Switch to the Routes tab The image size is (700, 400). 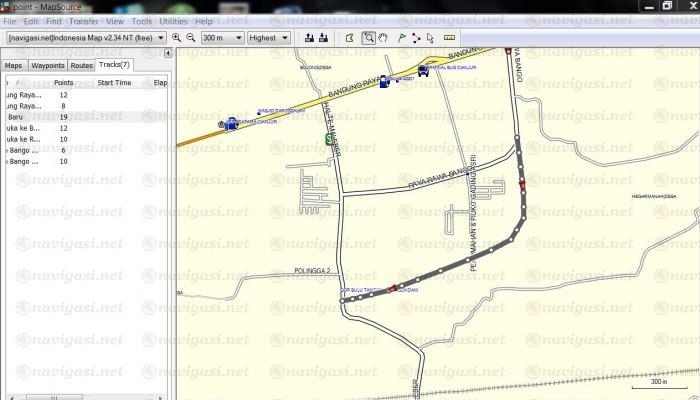coord(82,65)
